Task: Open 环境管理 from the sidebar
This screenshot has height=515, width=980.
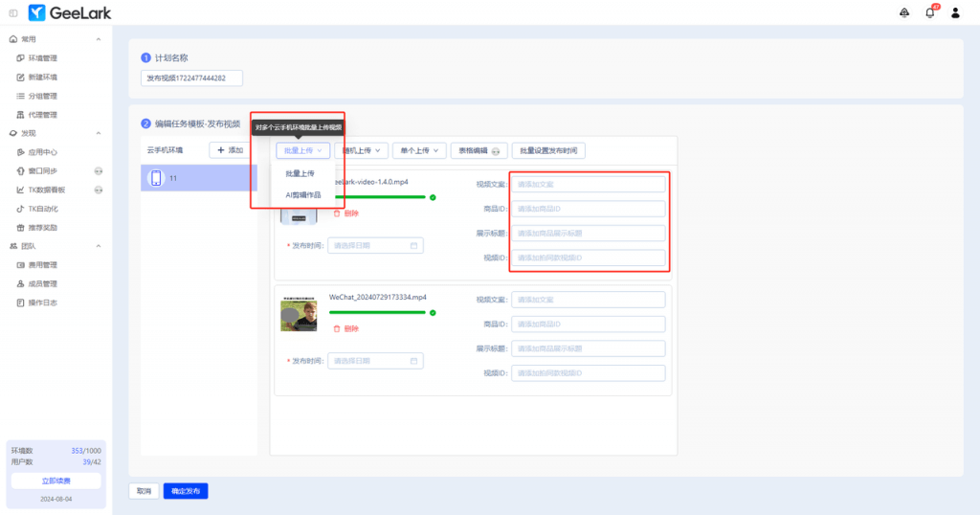Action: point(42,58)
